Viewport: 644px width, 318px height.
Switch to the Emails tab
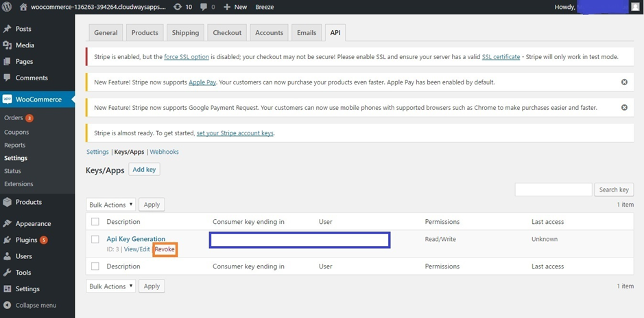pyautogui.click(x=307, y=32)
